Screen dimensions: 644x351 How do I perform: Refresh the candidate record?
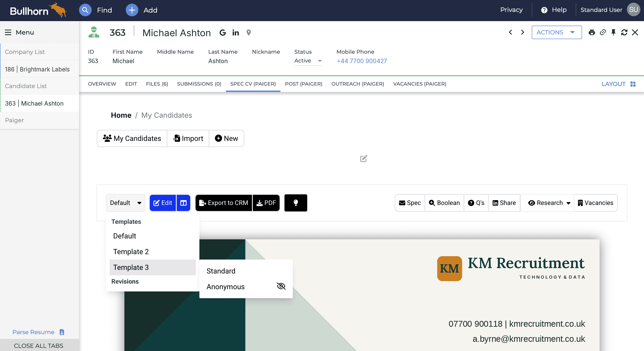pyautogui.click(x=624, y=32)
